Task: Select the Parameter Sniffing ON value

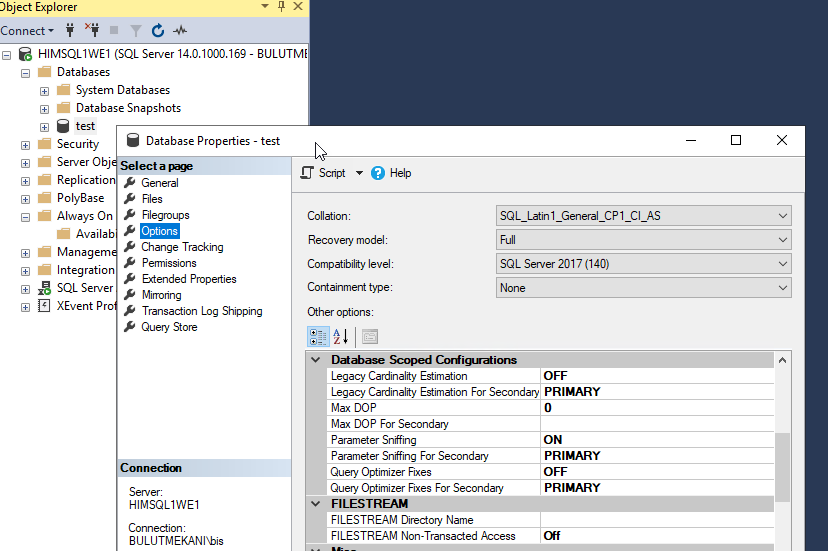Action: point(657,440)
